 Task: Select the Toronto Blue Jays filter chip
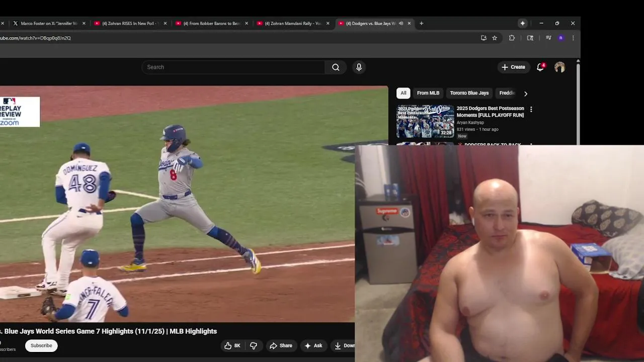pyautogui.click(x=469, y=93)
